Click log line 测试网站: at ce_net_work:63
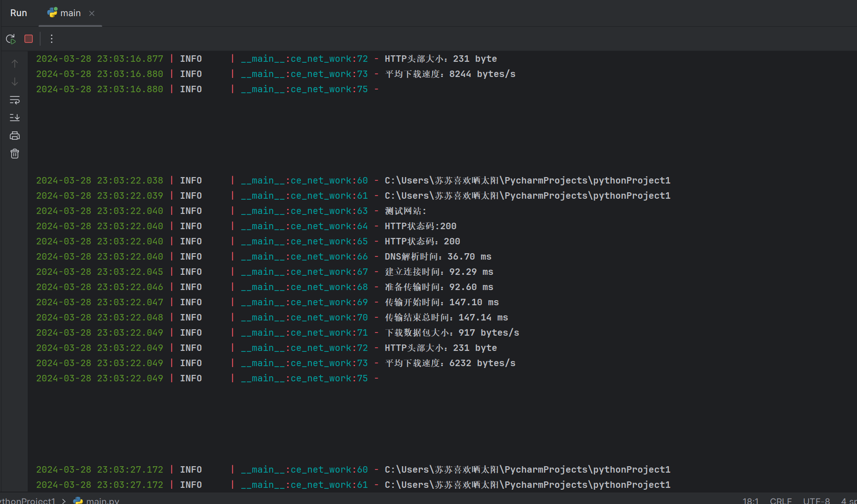This screenshot has height=504, width=857. tap(232, 211)
